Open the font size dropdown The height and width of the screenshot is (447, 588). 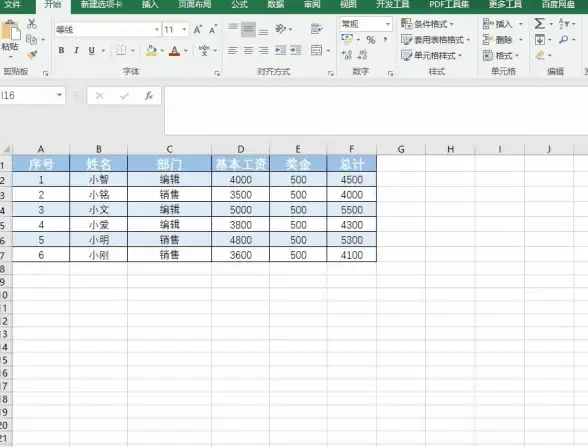tap(184, 30)
